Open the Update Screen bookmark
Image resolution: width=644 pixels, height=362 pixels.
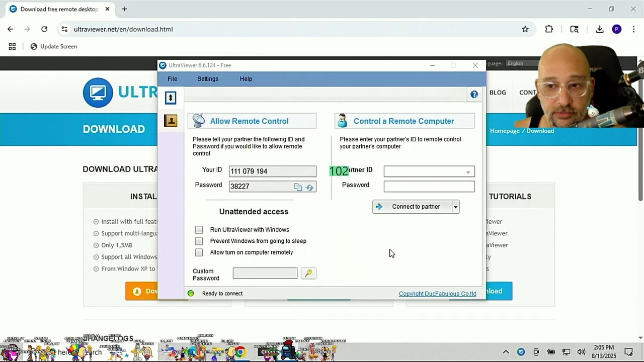coord(54,46)
